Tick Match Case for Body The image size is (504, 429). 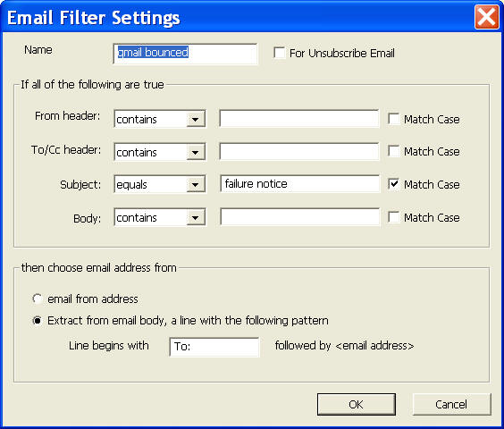coord(394,217)
